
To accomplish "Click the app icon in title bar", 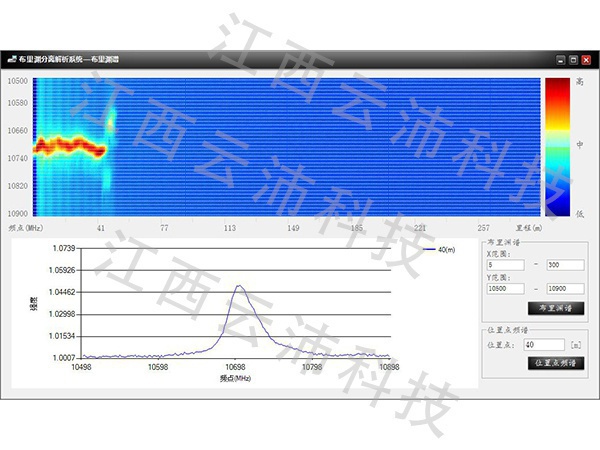I will [x=12, y=59].
